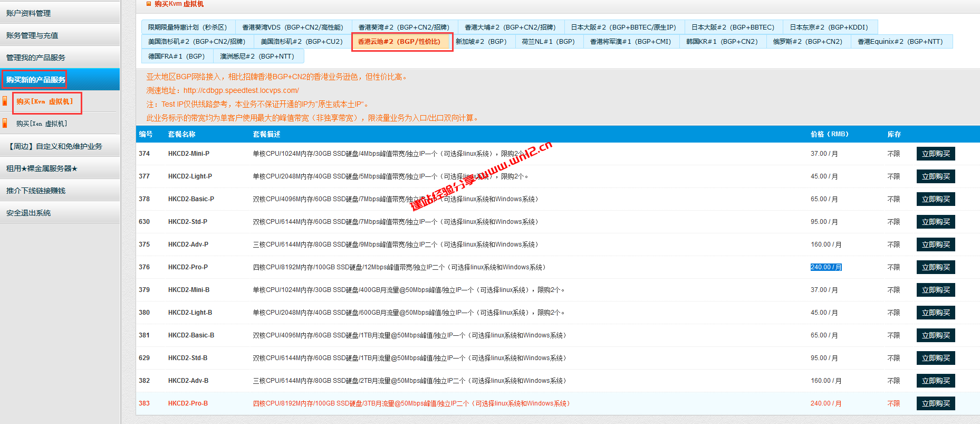Switch to the 香港云地#2 (BGP/性价比) tab
This screenshot has height=424, width=980.
coord(399,42)
